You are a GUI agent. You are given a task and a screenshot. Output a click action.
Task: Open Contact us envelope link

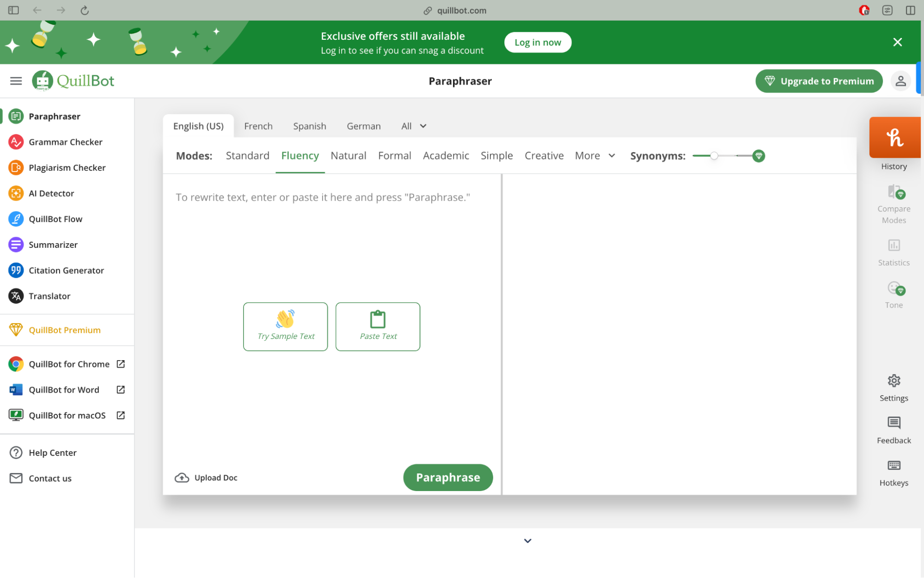(x=41, y=478)
